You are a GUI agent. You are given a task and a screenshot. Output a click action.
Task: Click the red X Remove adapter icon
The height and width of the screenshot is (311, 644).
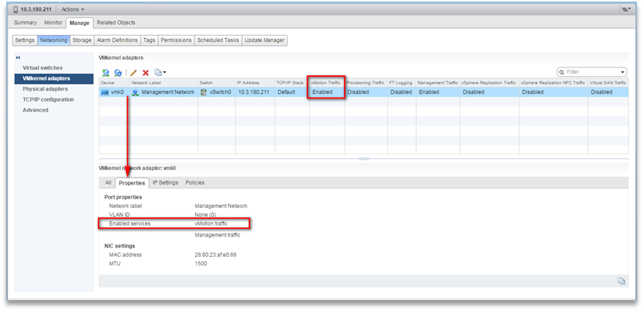coord(145,72)
